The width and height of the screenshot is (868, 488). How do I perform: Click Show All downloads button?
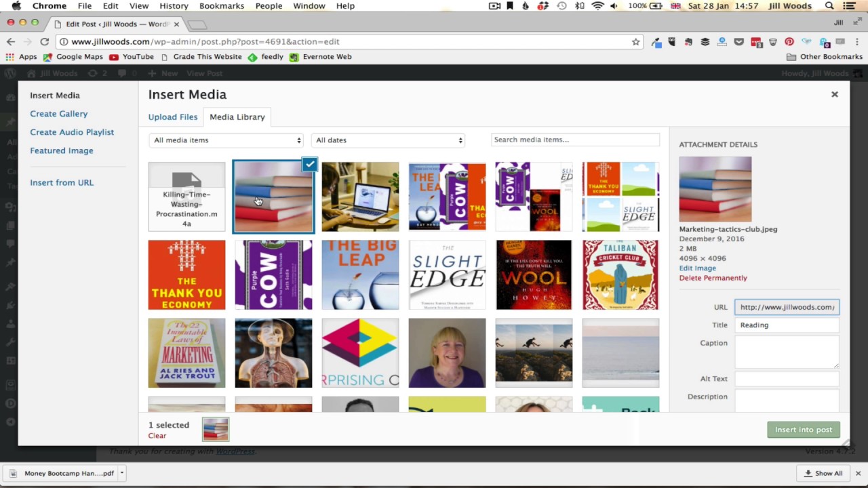coord(823,473)
